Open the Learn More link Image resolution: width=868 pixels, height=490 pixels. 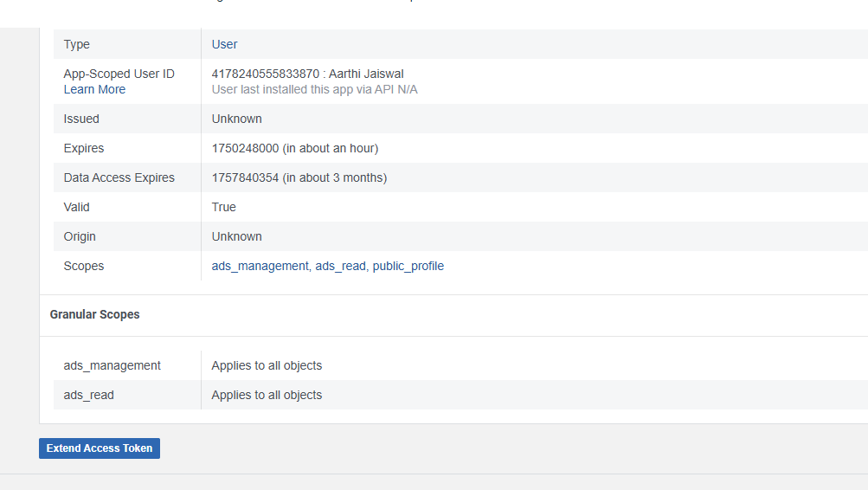pos(94,89)
